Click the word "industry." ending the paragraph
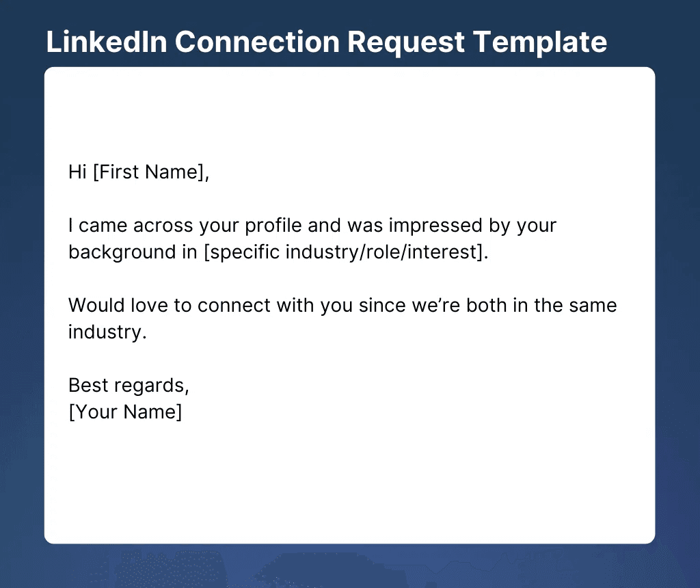The height and width of the screenshot is (588, 700). pyautogui.click(x=108, y=332)
